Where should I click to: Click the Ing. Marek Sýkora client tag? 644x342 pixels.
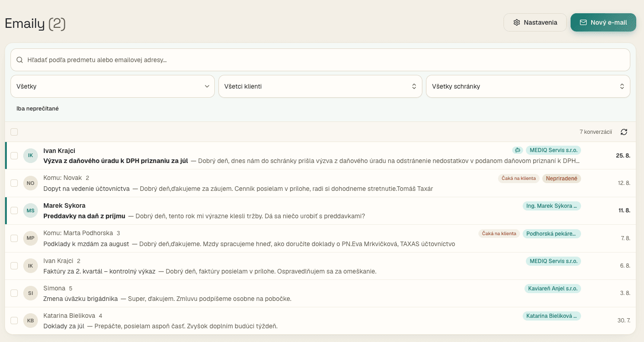tap(552, 206)
